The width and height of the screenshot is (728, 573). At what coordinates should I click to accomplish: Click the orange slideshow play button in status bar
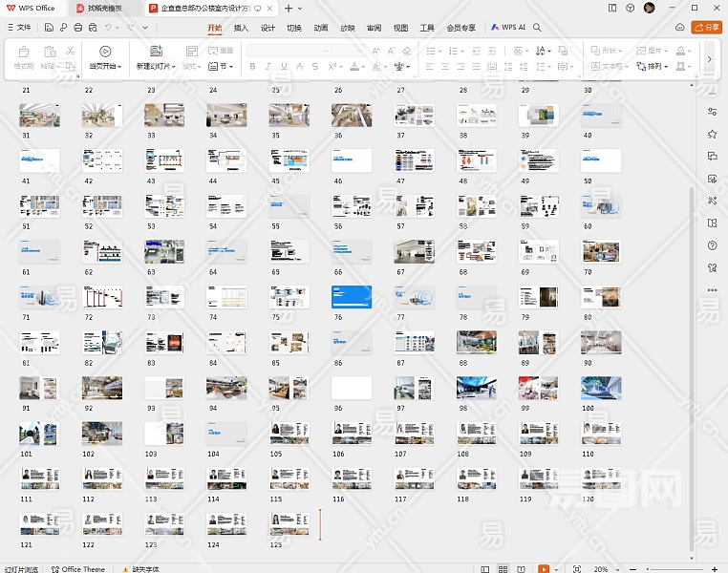pos(544,569)
